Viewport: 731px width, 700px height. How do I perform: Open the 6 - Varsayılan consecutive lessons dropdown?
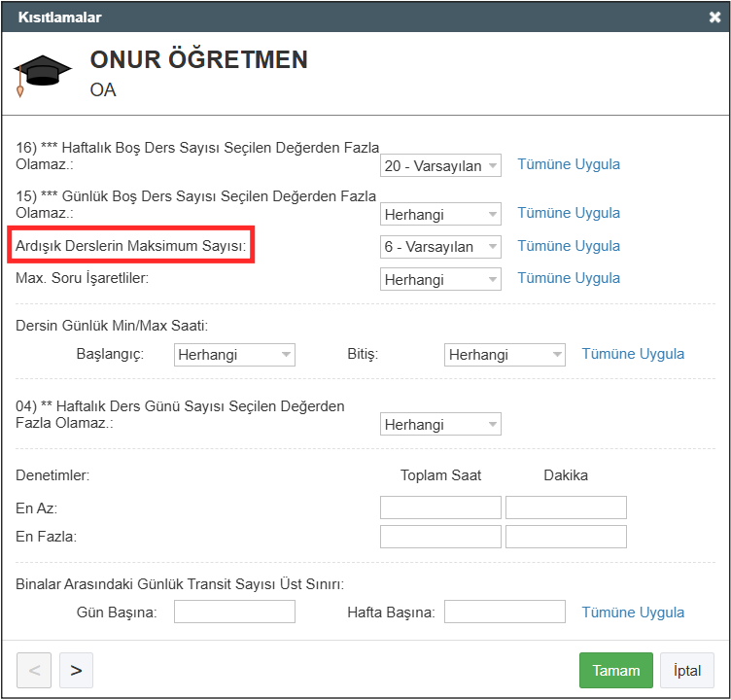440,246
